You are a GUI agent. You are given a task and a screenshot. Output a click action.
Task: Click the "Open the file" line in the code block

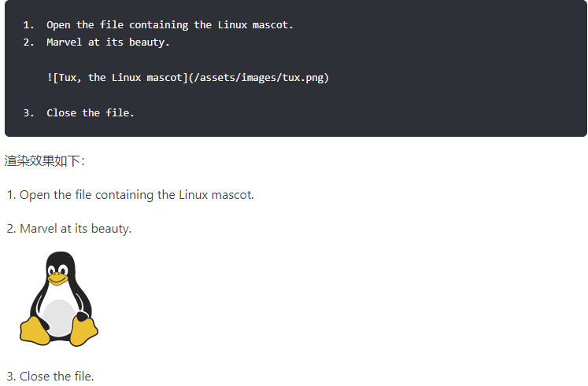pos(169,25)
